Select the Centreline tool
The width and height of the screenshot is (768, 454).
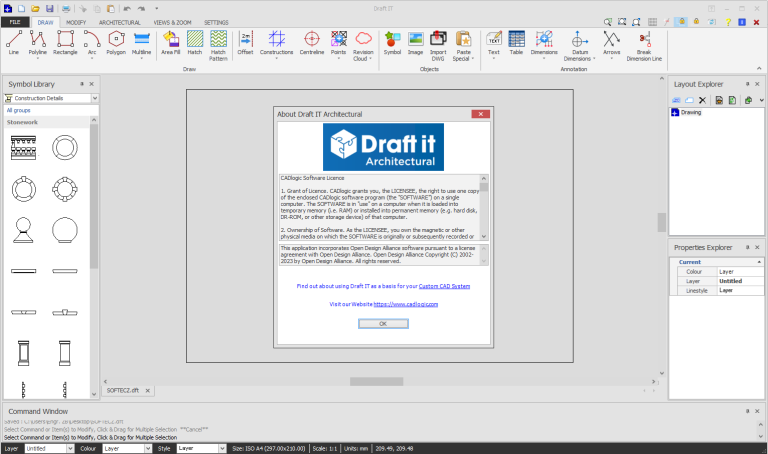pyautogui.click(x=312, y=42)
